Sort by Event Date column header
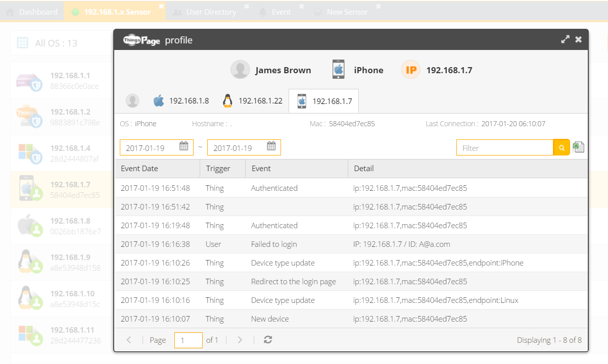The image size is (608, 364). click(158, 169)
